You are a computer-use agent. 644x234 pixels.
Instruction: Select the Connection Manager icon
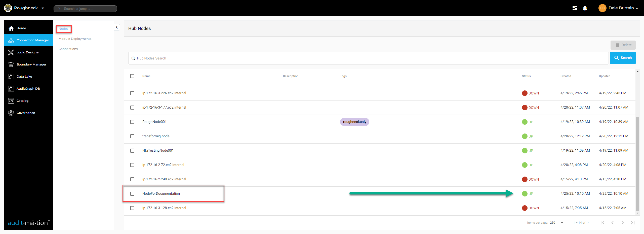[11, 40]
